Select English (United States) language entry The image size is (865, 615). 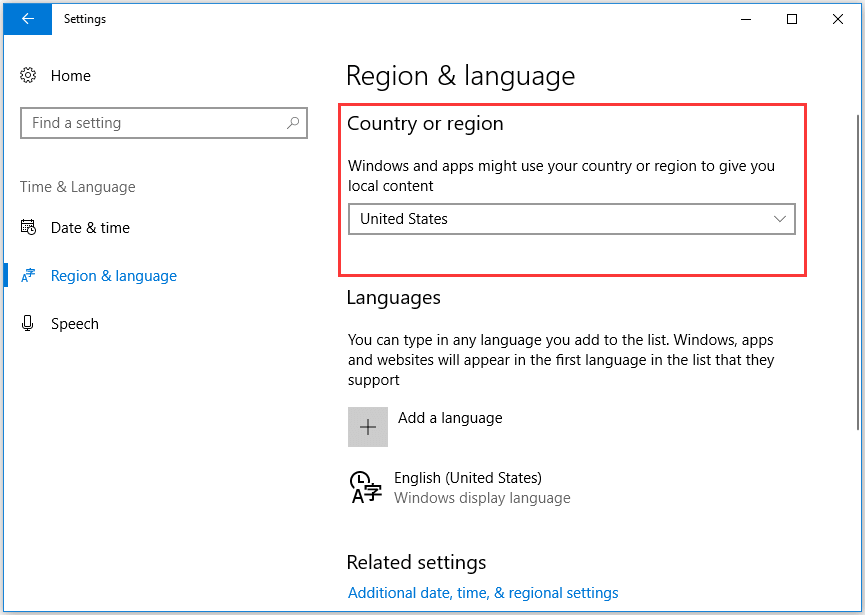point(468,478)
